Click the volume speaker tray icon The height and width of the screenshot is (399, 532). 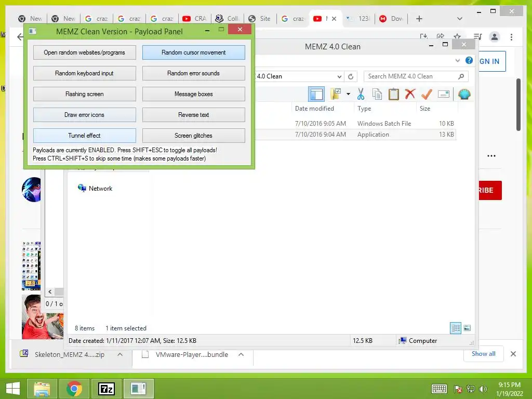483,389
